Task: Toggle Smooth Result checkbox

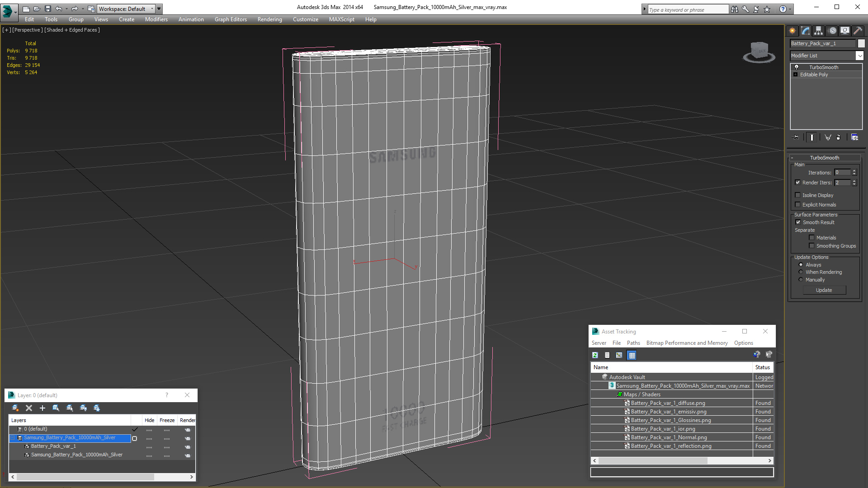Action: (x=798, y=222)
